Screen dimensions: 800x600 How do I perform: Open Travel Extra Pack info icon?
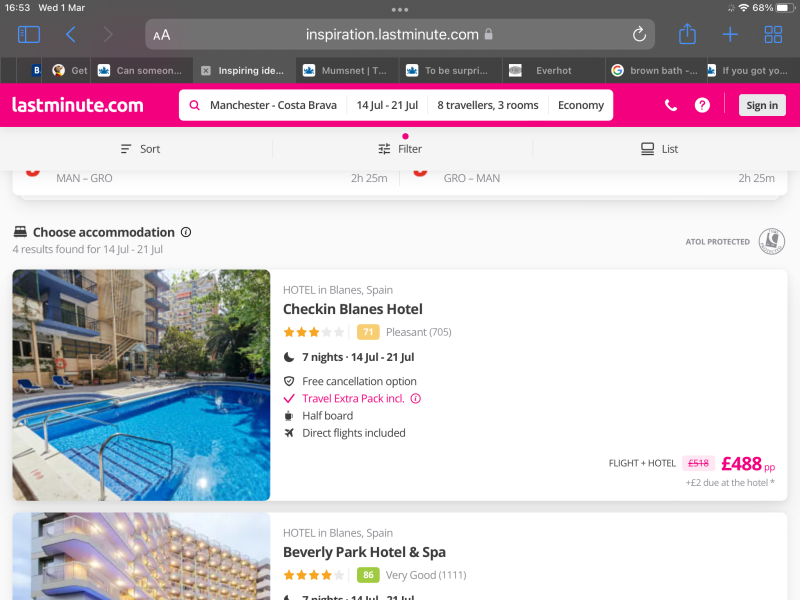coord(416,398)
